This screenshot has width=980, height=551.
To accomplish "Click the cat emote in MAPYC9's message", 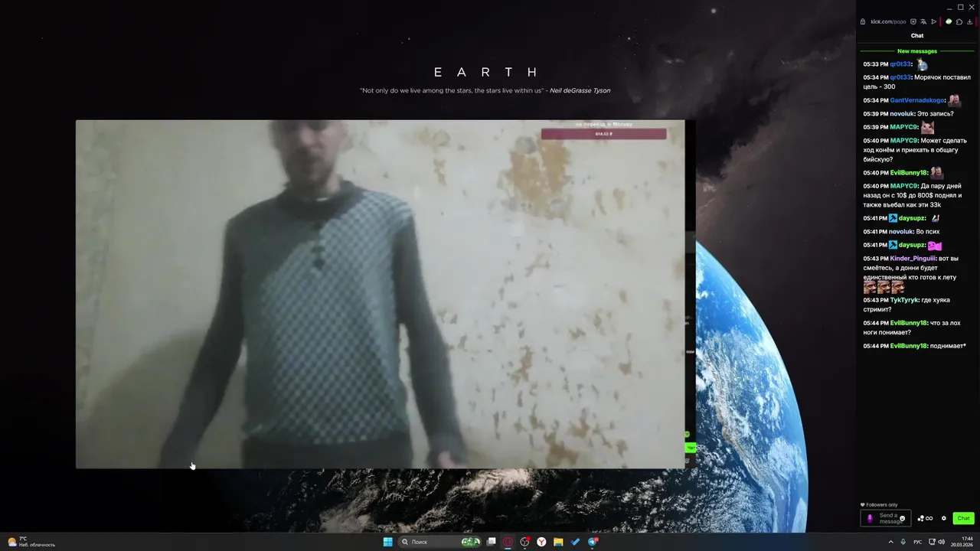I will pyautogui.click(x=927, y=127).
